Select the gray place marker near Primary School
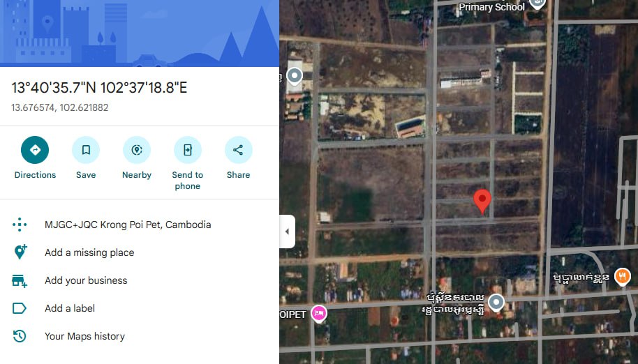 537,4
